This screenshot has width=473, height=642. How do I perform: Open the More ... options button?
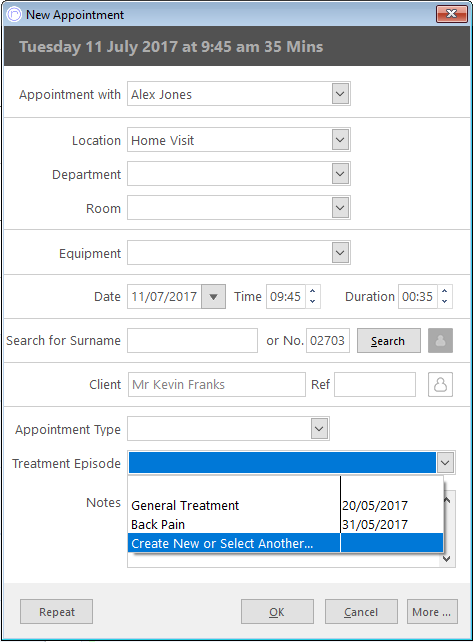tap(432, 612)
